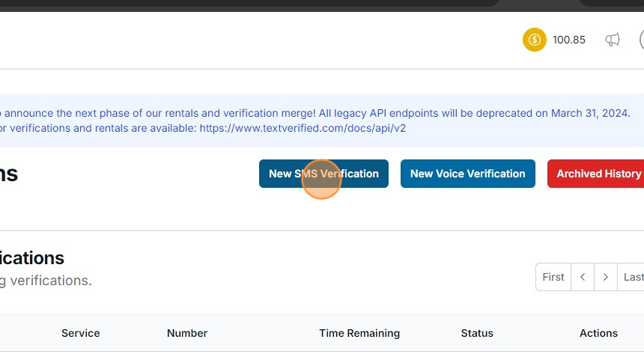The height and width of the screenshot is (360, 644).
Task: Click the New SMS Verification button
Action: (x=323, y=174)
